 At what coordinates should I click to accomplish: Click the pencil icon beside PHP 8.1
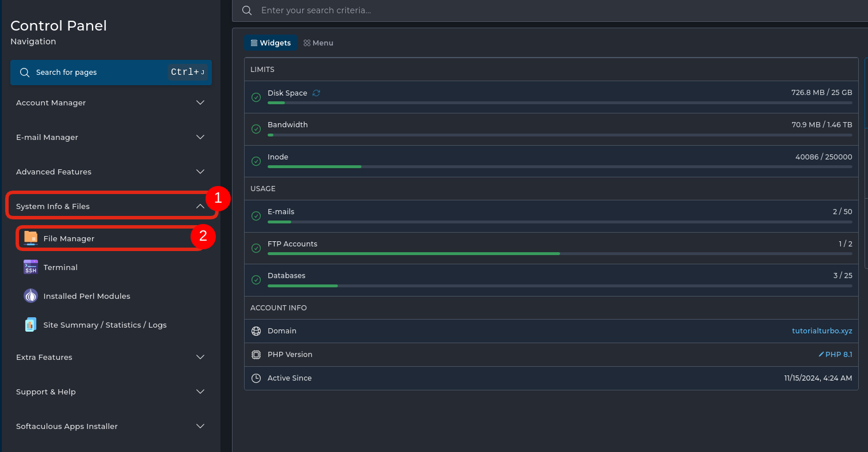coord(821,355)
